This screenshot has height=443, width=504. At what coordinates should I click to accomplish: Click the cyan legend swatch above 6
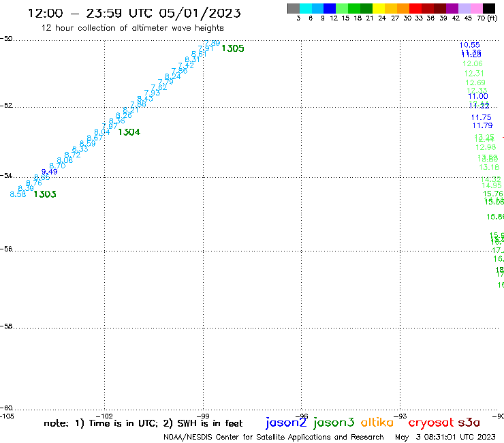[305, 8]
